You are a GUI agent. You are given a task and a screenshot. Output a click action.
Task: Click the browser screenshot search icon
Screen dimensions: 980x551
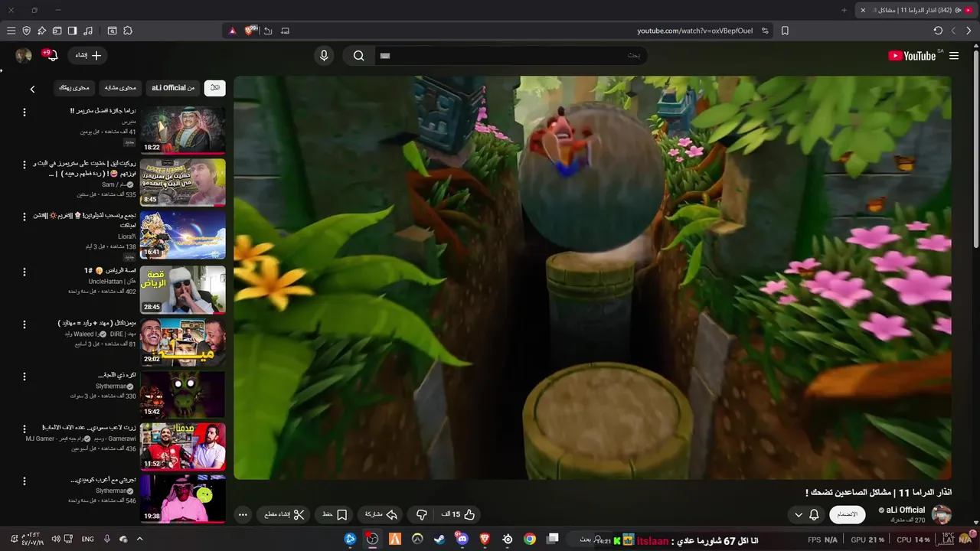coord(112,31)
